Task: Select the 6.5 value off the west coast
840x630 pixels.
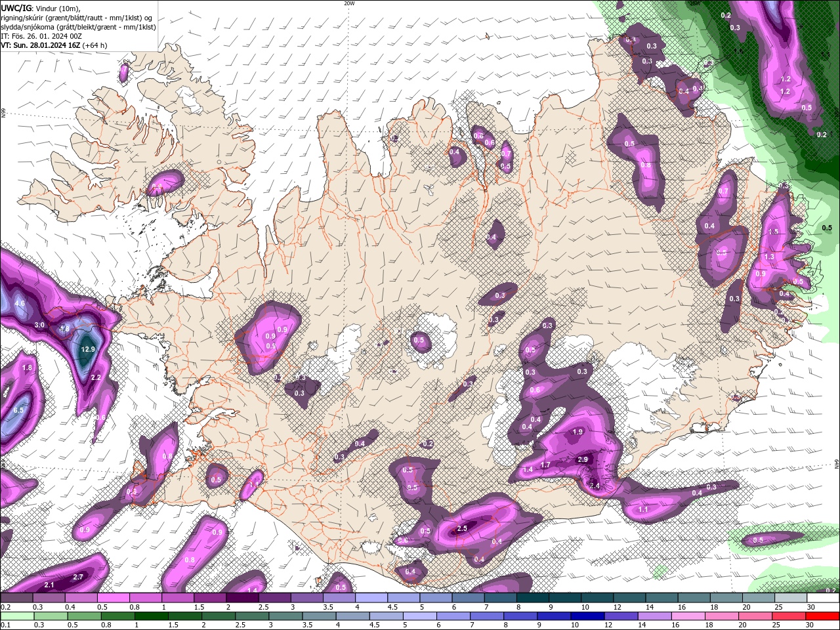Action: click(18, 410)
